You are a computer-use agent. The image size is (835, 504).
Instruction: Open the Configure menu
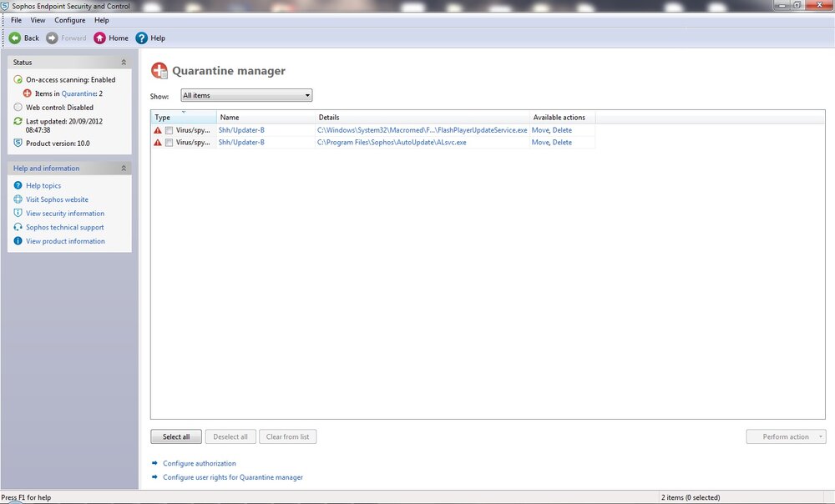70,20
